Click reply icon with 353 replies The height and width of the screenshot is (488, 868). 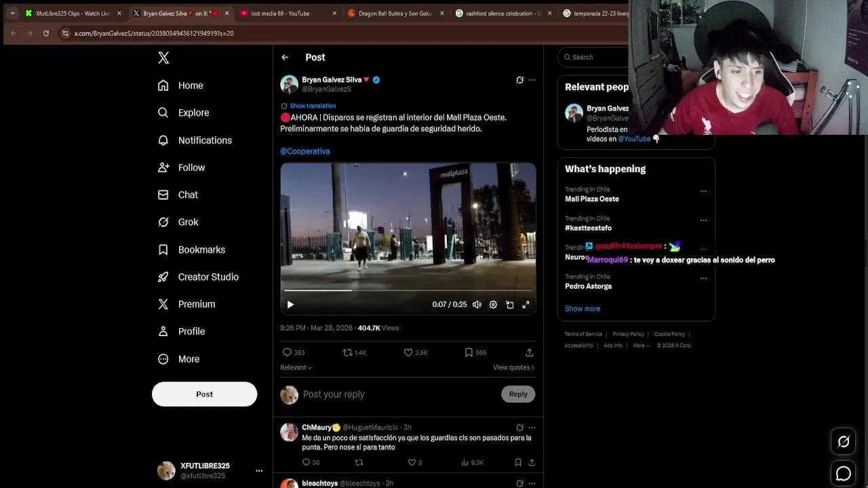tap(293, 352)
